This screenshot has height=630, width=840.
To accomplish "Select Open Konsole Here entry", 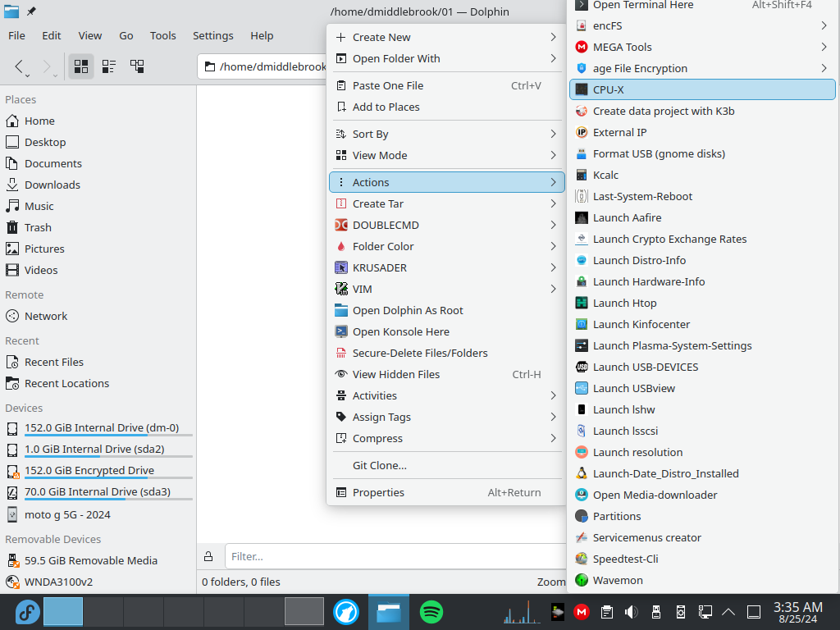I will (x=446, y=331).
